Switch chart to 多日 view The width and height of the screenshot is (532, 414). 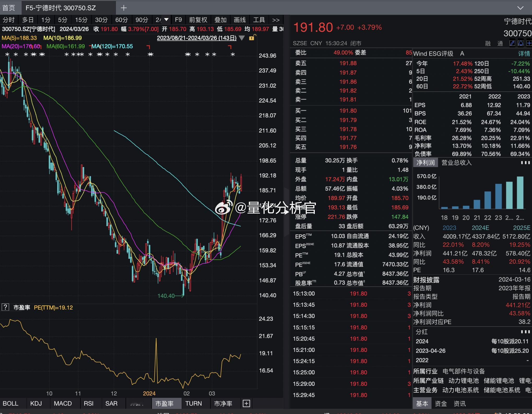28,20
